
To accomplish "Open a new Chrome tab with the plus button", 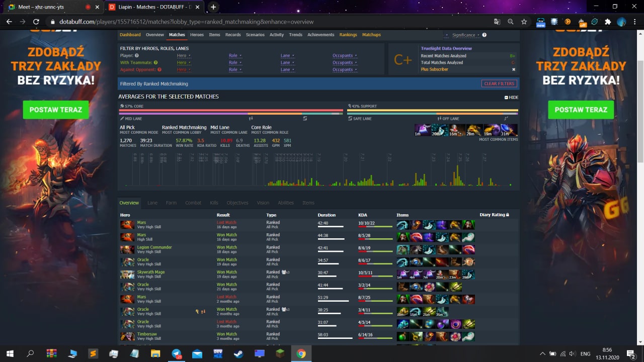I will [213, 7].
